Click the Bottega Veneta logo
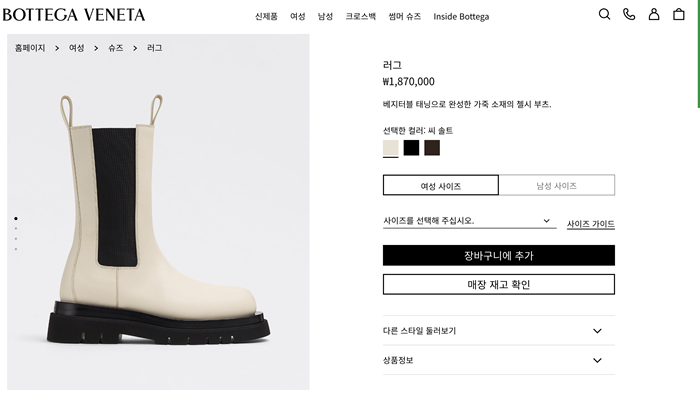Viewport: 700px width, 393px height. coord(74,15)
